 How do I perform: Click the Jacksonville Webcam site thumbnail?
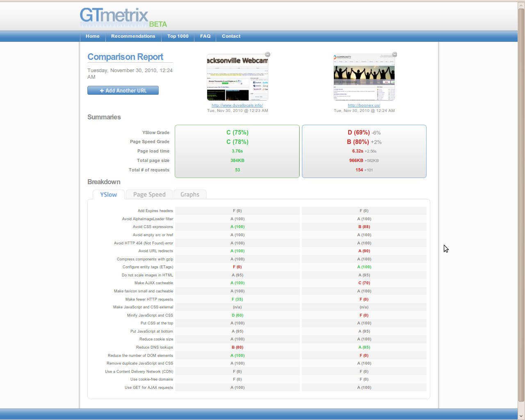pyautogui.click(x=237, y=77)
